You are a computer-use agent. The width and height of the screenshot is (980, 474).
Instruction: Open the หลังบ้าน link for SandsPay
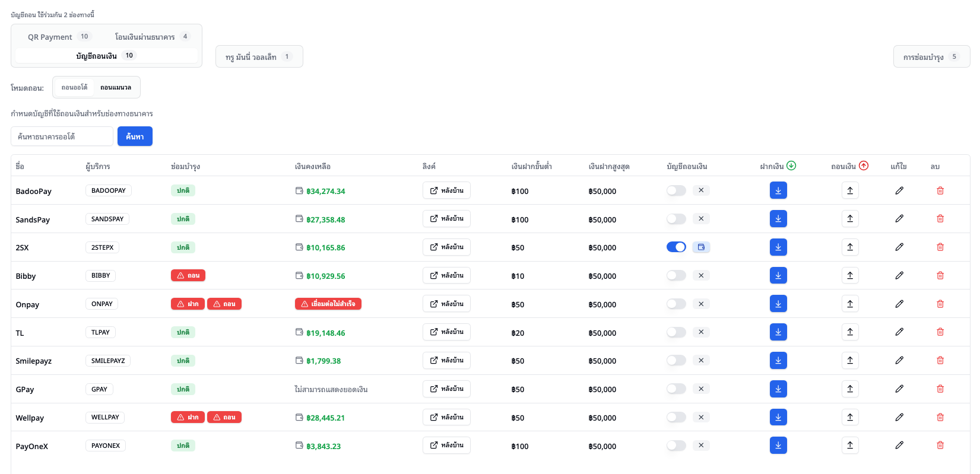(446, 219)
